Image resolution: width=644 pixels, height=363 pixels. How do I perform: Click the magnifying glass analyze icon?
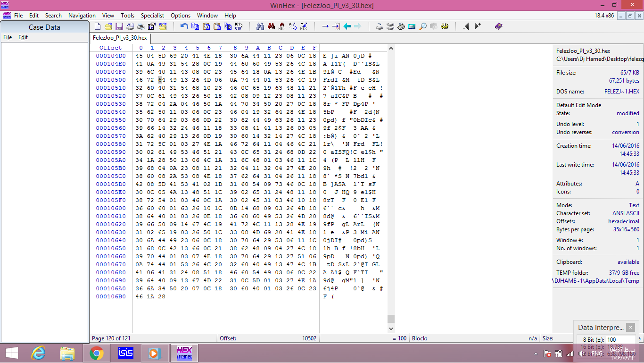(422, 26)
